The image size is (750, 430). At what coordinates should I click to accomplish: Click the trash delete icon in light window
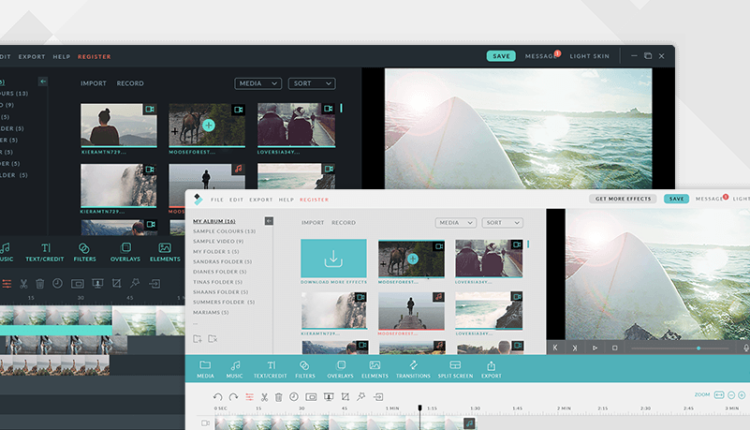tap(278, 397)
